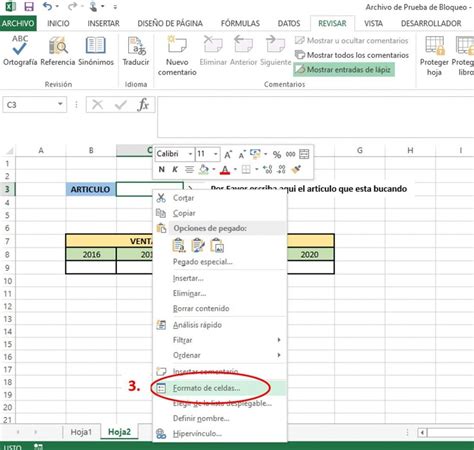The width and height of the screenshot is (474, 450).
Task: Choose Formato de celdas... in context menu
Action: point(220,388)
